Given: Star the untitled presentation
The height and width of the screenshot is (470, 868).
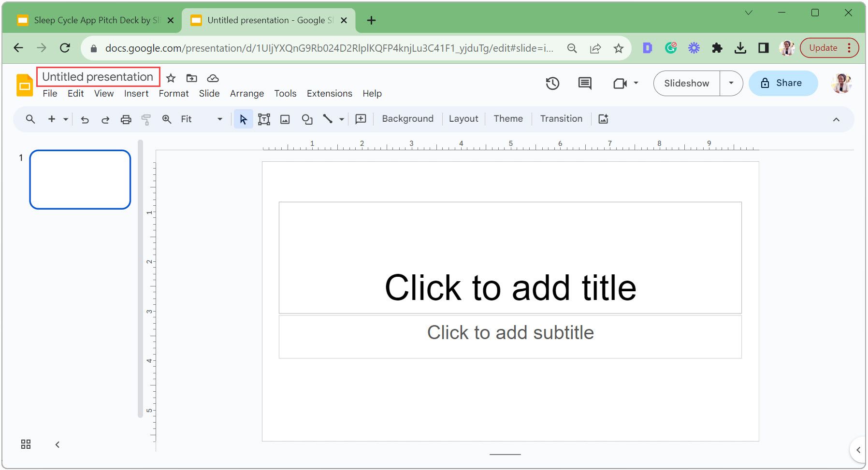Looking at the screenshot, I should [x=171, y=78].
